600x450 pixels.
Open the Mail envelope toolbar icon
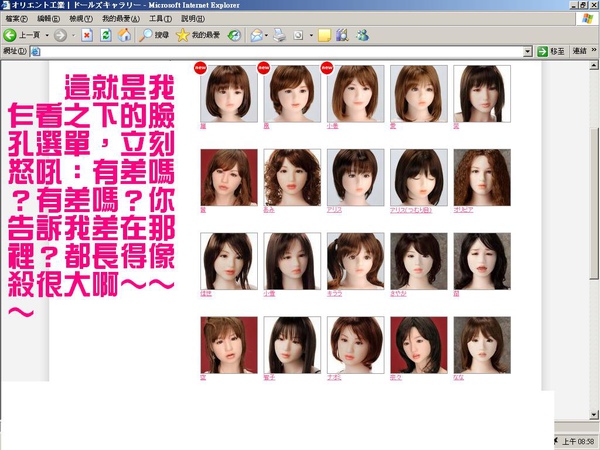tap(257, 36)
